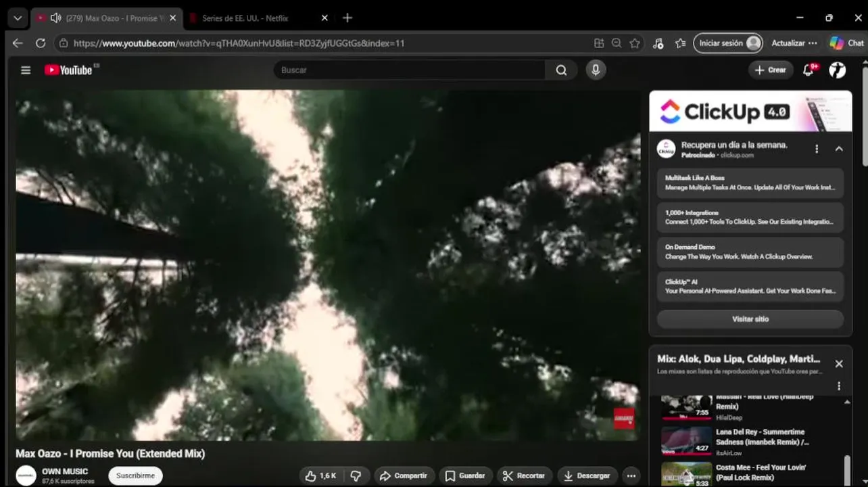Screen dimensions: 868x487
Task: Play the HilalDeep Real Love remix thumbnail
Action: [686, 407]
